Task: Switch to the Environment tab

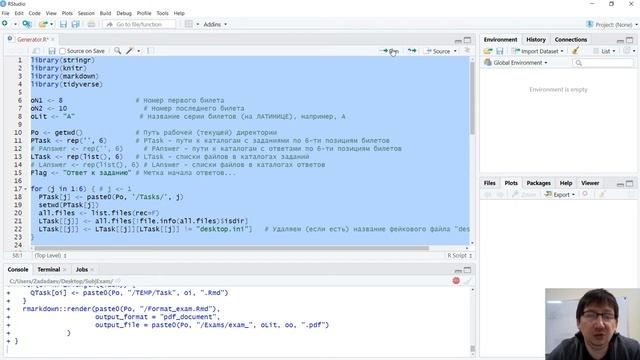Action: pyautogui.click(x=500, y=40)
